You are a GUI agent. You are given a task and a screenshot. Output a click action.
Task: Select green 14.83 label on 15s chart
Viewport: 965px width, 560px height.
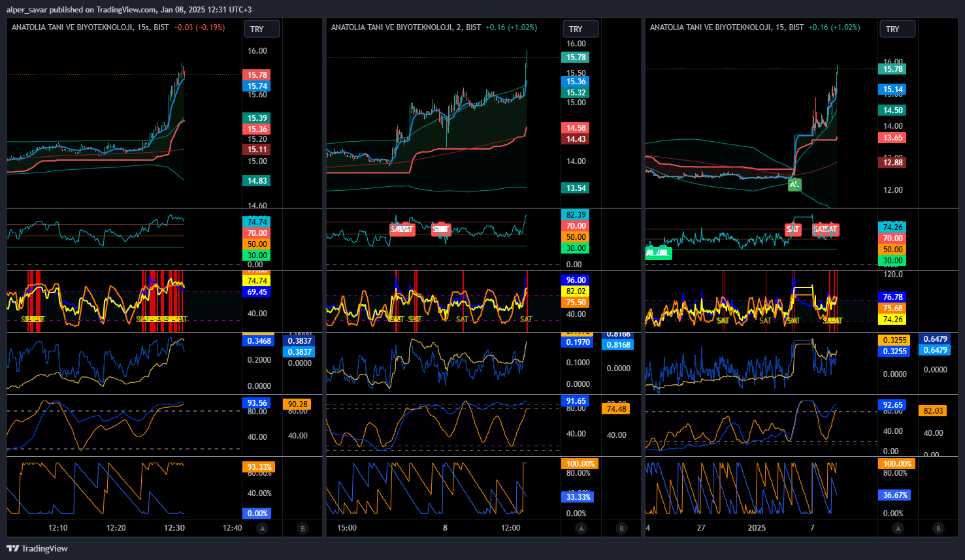click(257, 181)
